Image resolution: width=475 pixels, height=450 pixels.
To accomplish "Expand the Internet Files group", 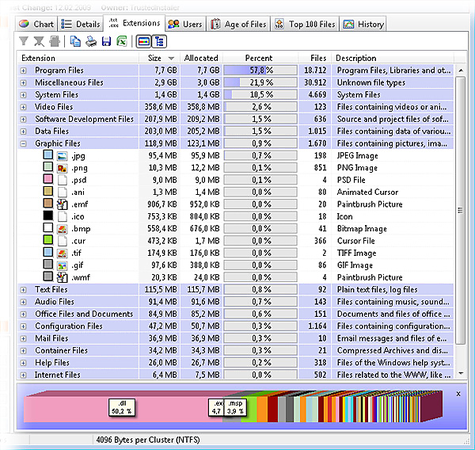I will point(23,375).
